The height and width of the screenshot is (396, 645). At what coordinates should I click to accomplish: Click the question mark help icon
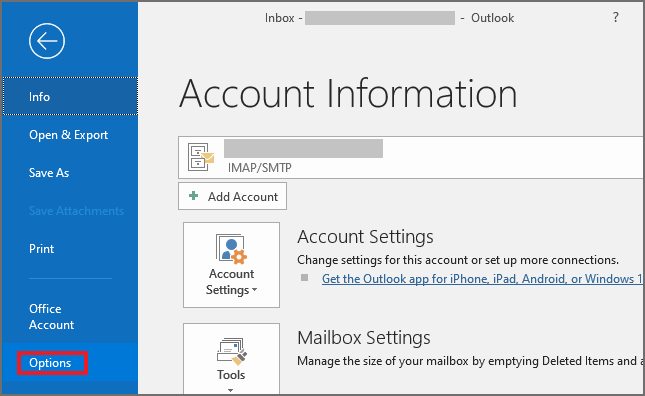tap(615, 17)
